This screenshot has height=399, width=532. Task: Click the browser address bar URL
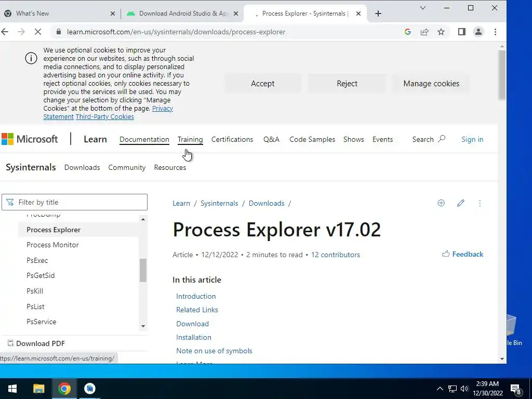(x=176, y=32)
